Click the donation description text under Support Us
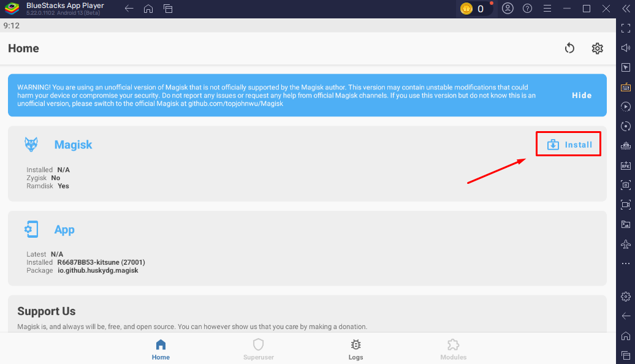635x364 pixels. pos(192,327)
